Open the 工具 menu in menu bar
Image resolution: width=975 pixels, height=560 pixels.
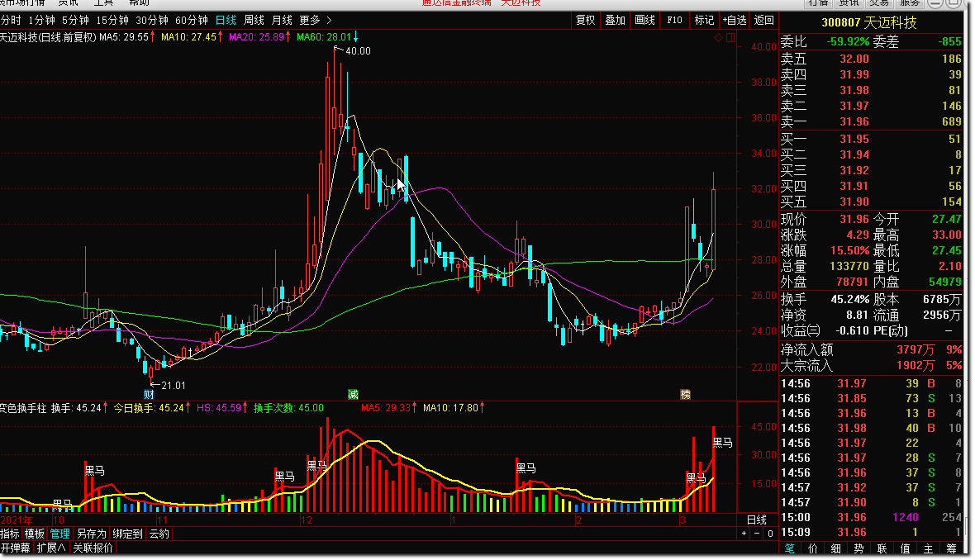[104, 3]
